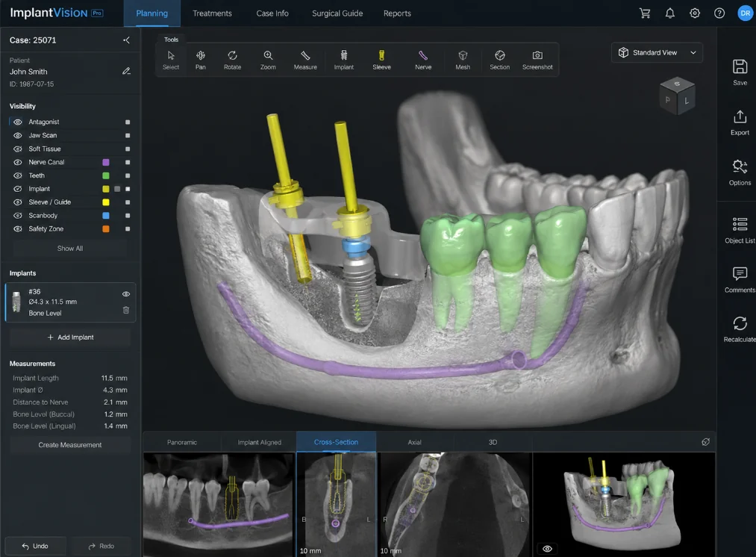Toggle Teeth visibility eye
Viewport: 756px width, 557px height.
tap(18, 175)
